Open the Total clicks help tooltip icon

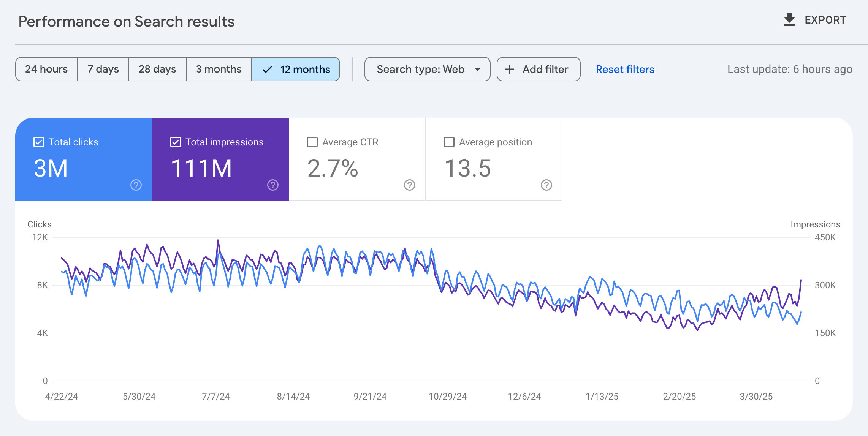136,185
